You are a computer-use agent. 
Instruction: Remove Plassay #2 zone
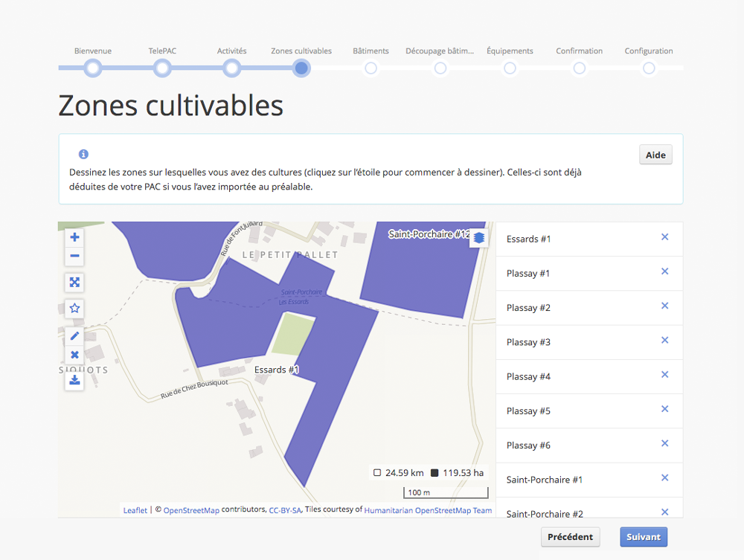point(664,306)
